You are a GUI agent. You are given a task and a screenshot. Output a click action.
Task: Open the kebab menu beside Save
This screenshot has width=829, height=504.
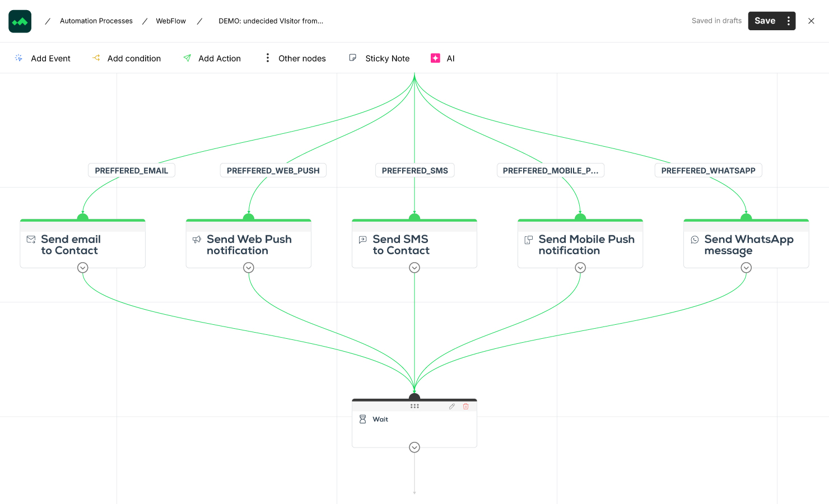coord(789,21)
